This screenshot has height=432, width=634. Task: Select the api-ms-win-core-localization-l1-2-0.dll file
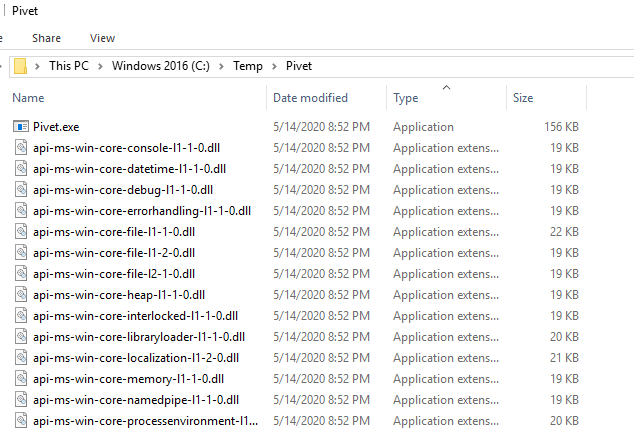click(x=136, y=358)
